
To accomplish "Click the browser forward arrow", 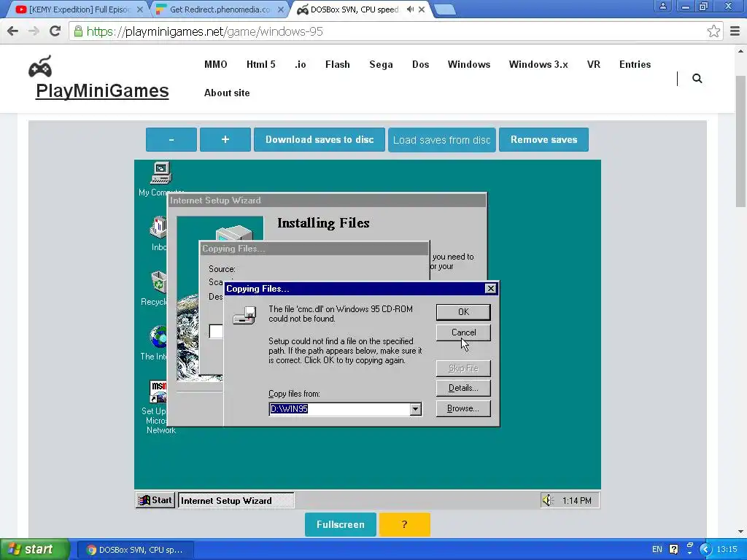I will tap(34, 31).
